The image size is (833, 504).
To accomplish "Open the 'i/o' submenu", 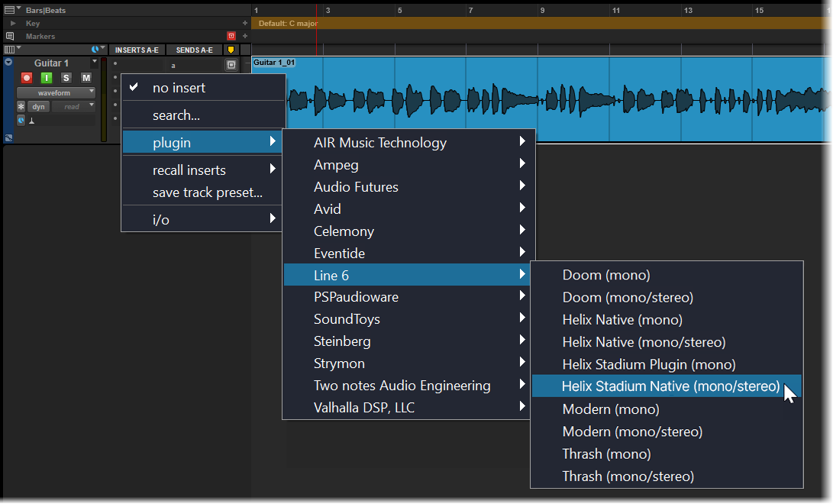I will coord(203,219).
